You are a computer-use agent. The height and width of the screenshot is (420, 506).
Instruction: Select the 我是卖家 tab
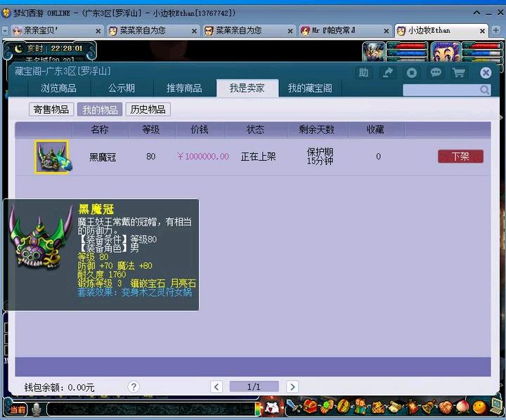coord(247,88)
